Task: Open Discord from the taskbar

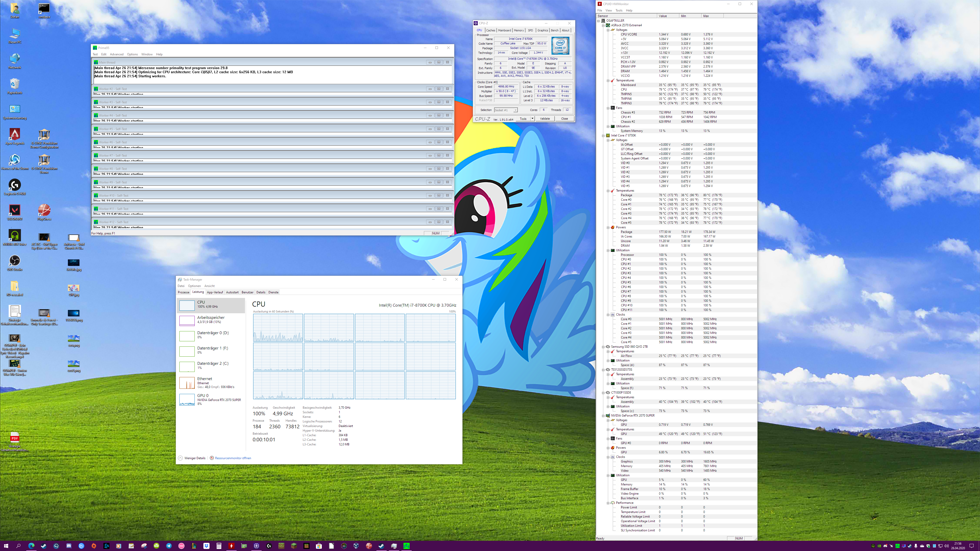Action: [69, 546]
